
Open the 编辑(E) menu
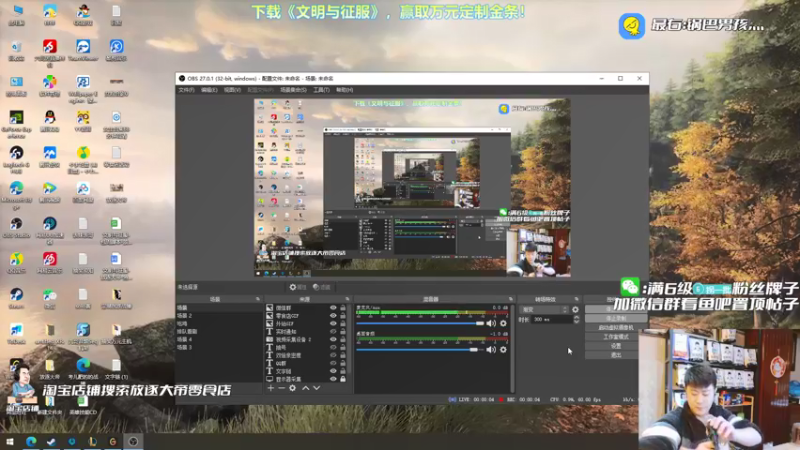pyautogui.click(x=209, y=90)
